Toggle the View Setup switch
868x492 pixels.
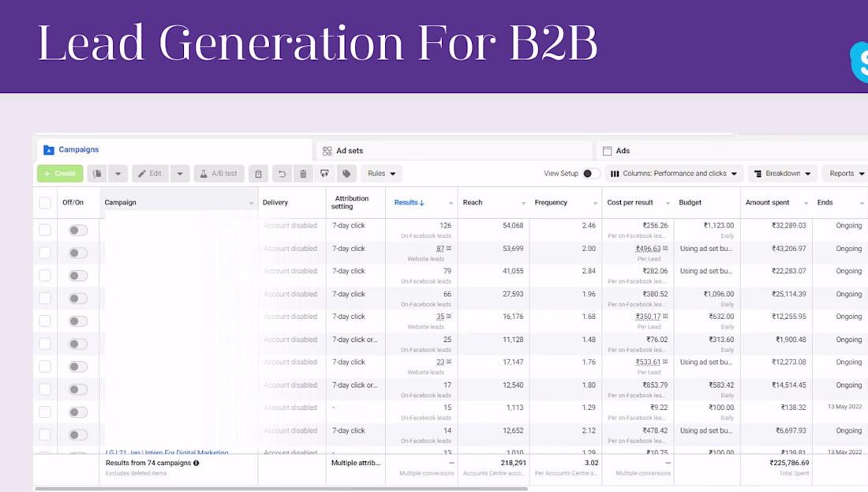coord(591,174)
